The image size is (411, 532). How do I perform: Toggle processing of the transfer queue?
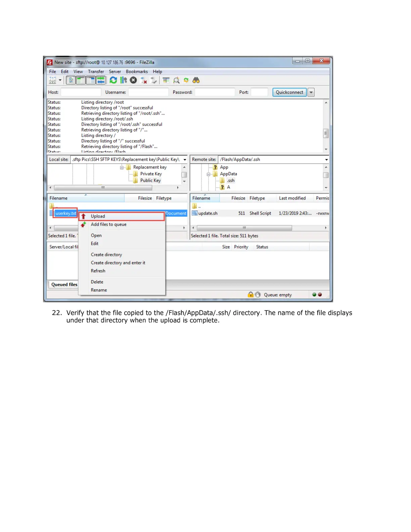(124, 80)
